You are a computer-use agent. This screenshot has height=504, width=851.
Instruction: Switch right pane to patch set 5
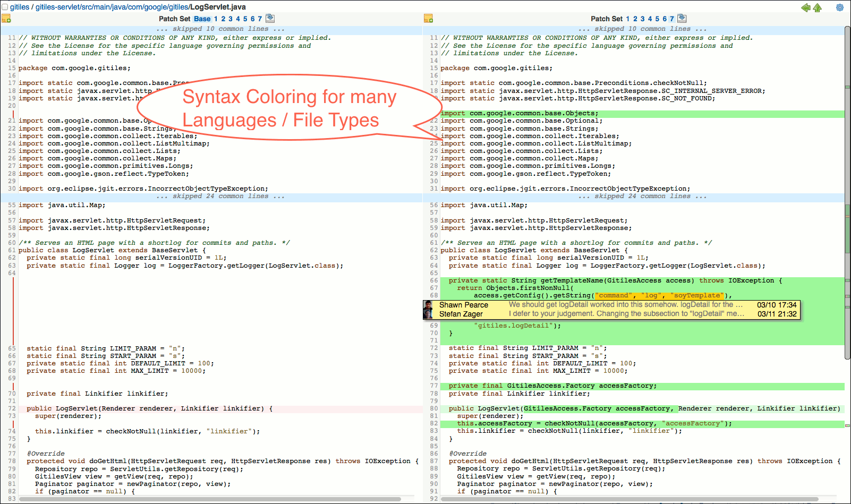(657, 18)
